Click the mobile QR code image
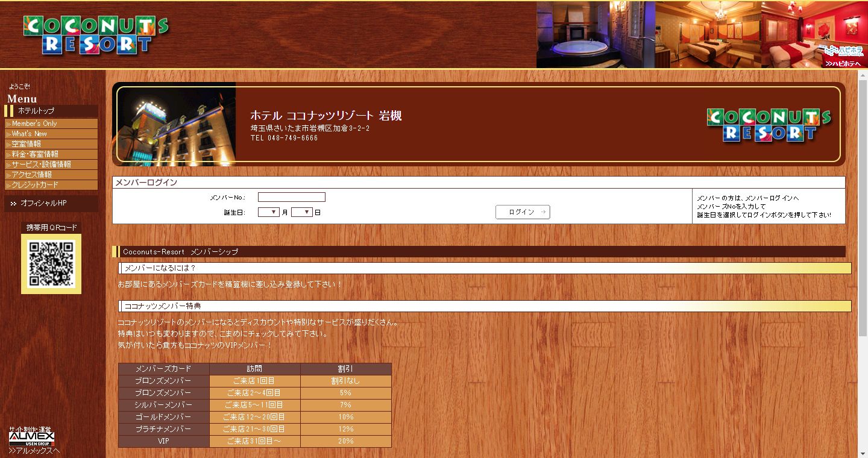 51,263
